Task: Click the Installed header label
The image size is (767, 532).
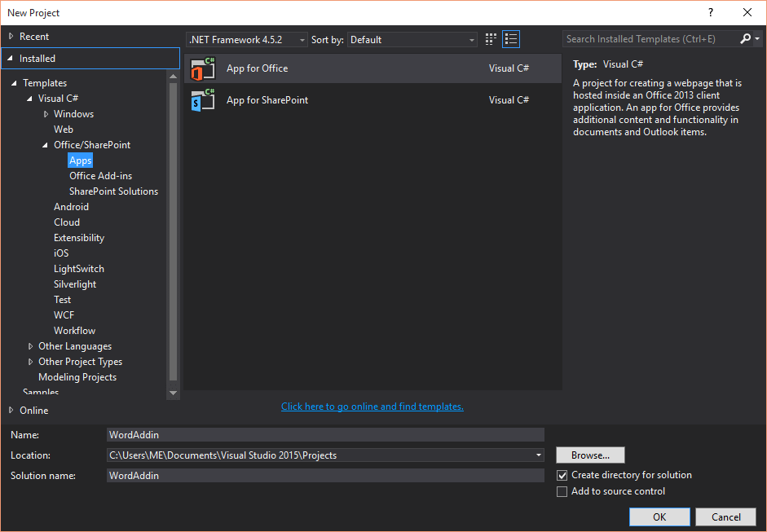Action: (x=37, y=59)
